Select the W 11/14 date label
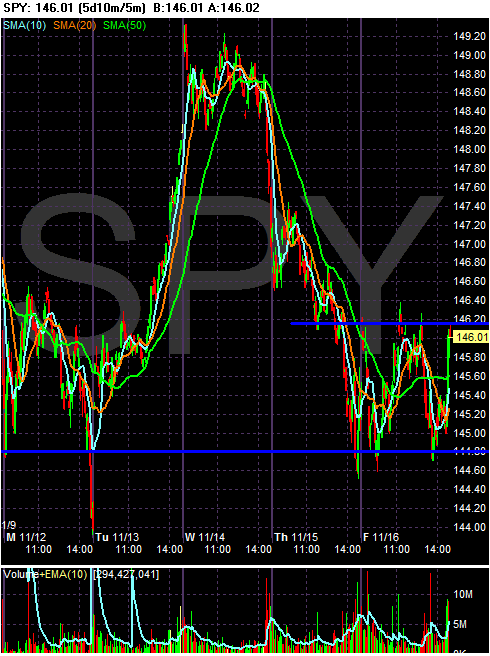 [206, 537]
